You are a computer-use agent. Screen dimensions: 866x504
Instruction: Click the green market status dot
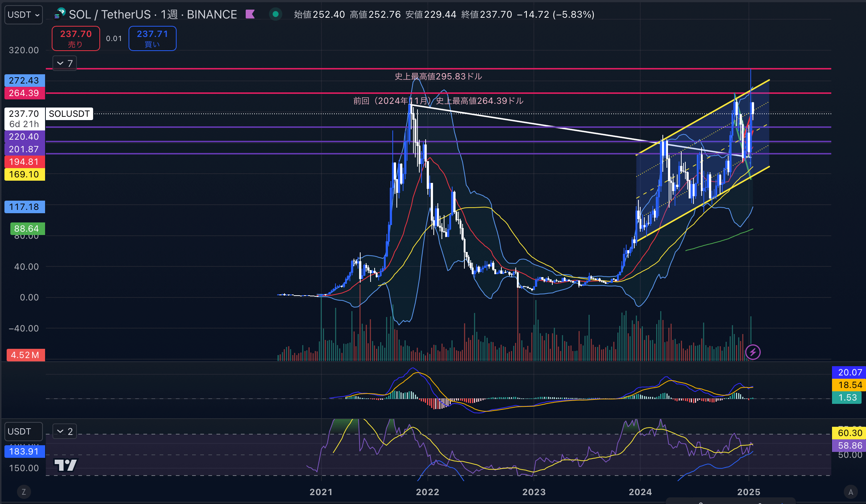(275, 14)
